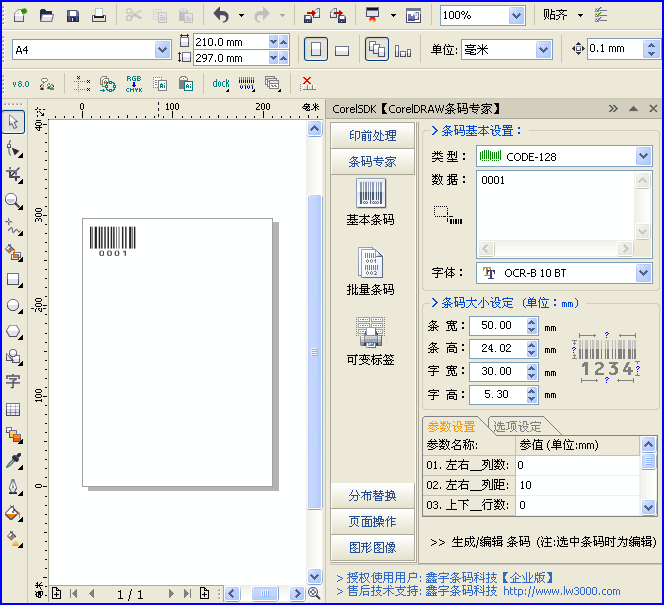
Task: Select the Zoom magnifier tool
Action: click(x=14, y=201)
